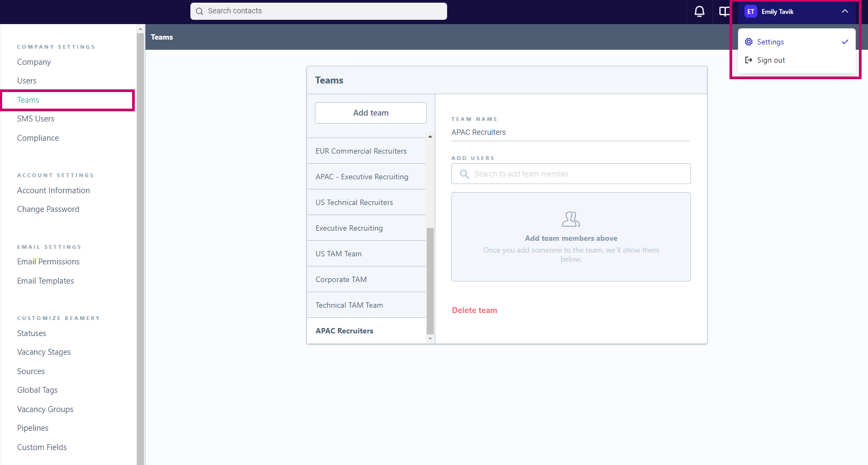The image size is (868, 465).
Task: Click the Delete team link
Action: tap(474, 310)
